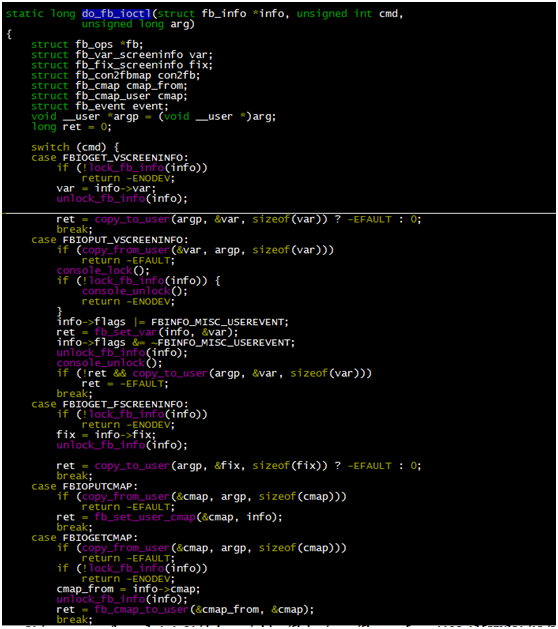Click the 'fix = info->fix;' assignment
The height and width of the screenshot is (629, 558).
106,434
